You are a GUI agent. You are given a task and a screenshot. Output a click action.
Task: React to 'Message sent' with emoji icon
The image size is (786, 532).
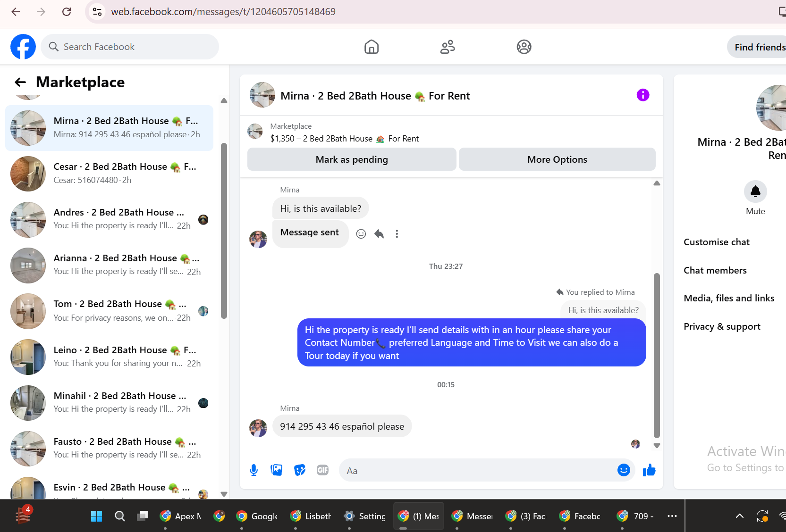click(361, 234)
